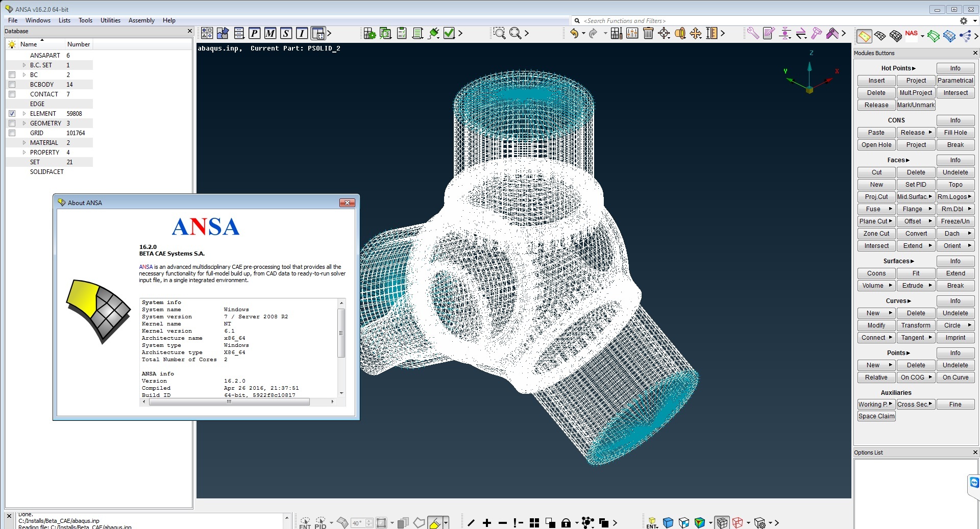
Task: Click the pink bolt icon
Action: (817, 34)
